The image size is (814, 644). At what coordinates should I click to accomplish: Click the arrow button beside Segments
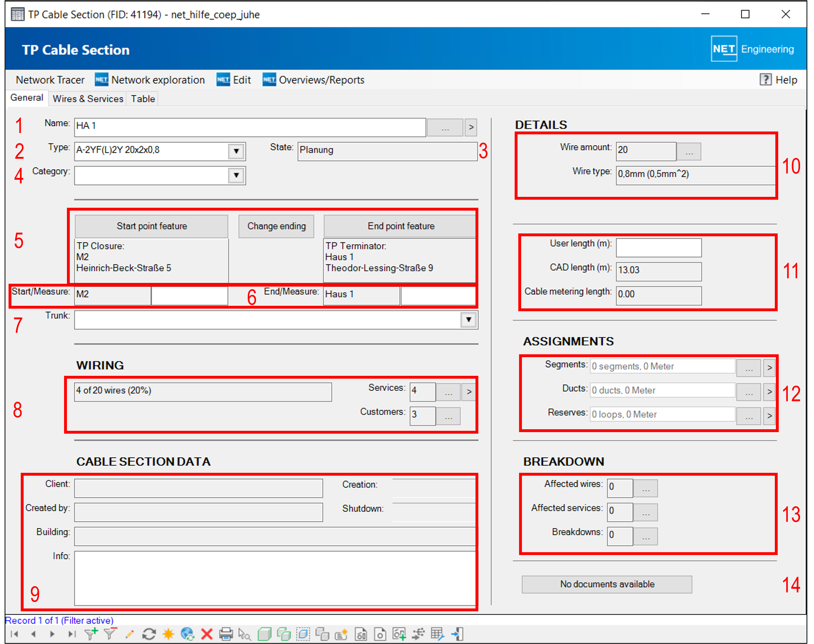tap(769, 368)
